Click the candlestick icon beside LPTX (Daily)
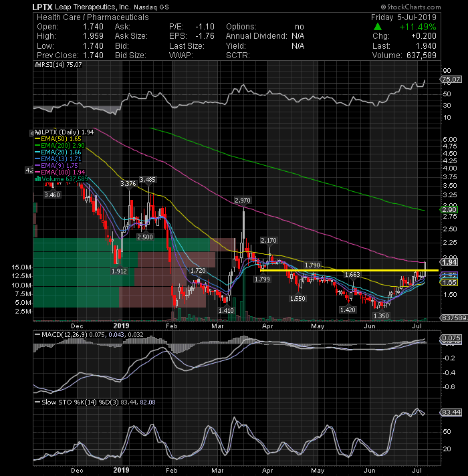This screenshot has width=468, height=476. 37,132
